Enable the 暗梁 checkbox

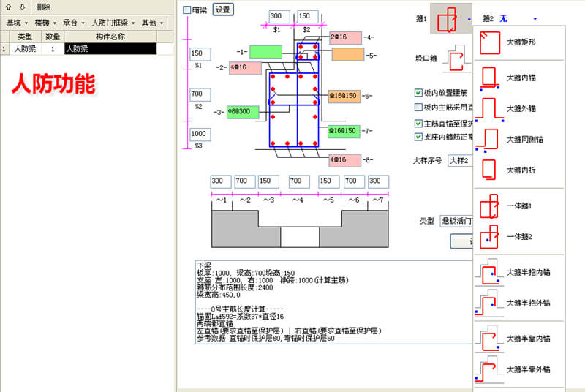tap(187, 10)
